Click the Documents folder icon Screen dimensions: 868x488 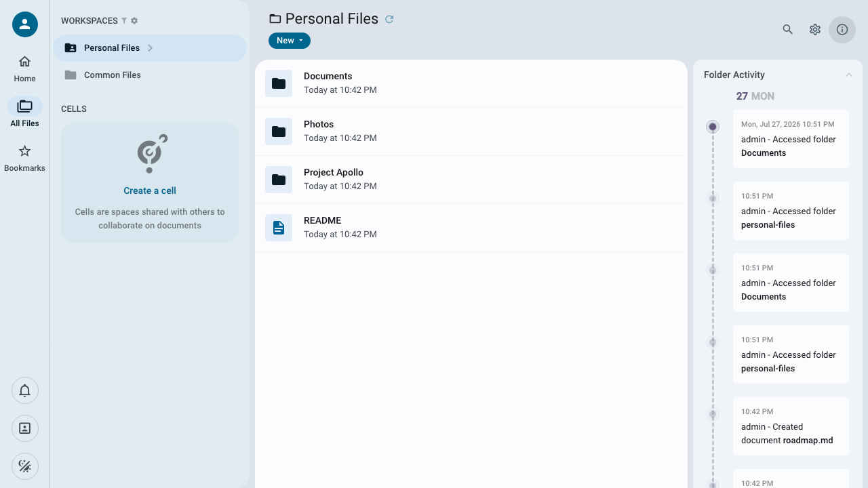coord(279,83)
